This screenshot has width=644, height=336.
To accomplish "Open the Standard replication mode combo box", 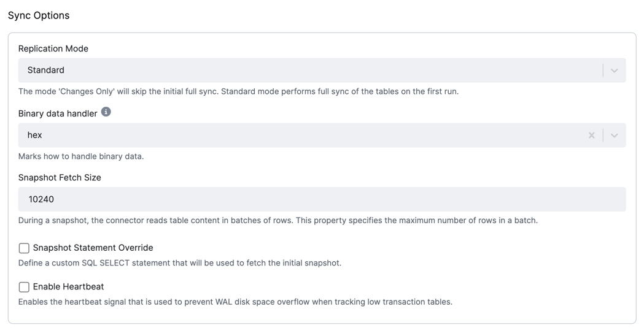I will (322, 70).
